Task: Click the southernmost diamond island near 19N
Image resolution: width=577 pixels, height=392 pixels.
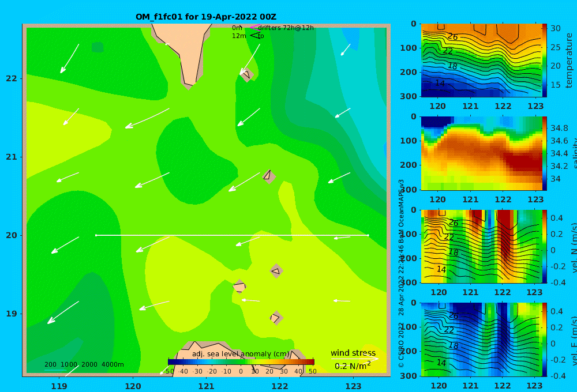Action: coord(276,318)
